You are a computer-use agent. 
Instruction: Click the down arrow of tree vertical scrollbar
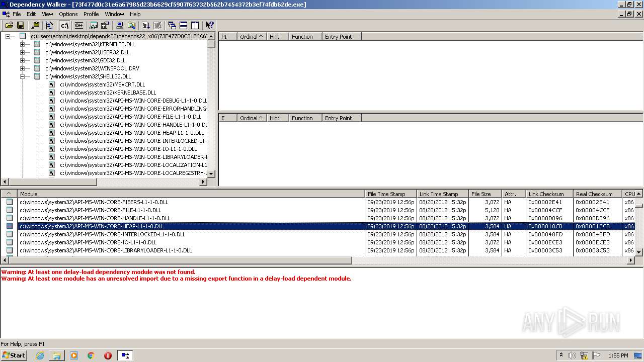coord(211,173)
